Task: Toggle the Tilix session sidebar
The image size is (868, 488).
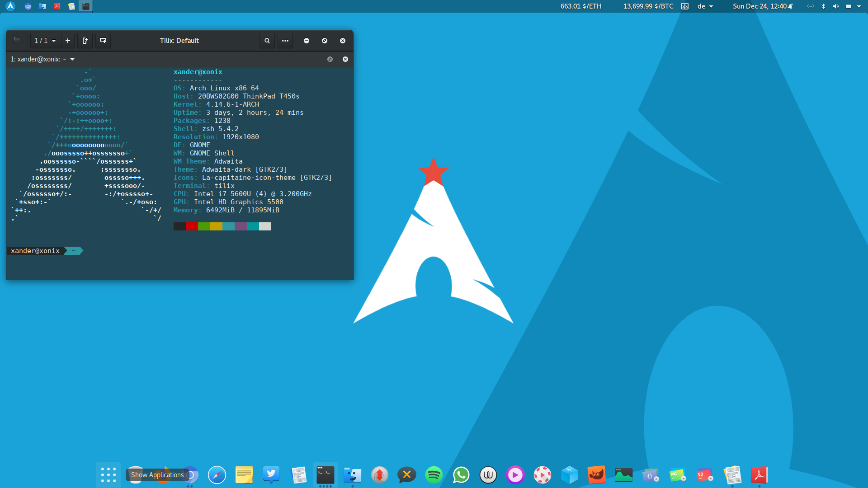Action: point(17,41)
